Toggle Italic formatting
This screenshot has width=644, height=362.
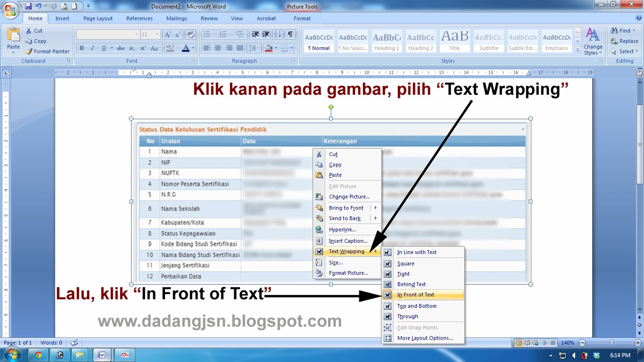click(x=92, y=48)
